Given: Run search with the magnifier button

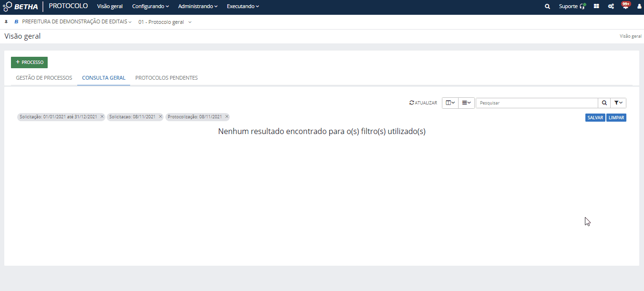Looking at the screenshot, I should coord(604,103).
